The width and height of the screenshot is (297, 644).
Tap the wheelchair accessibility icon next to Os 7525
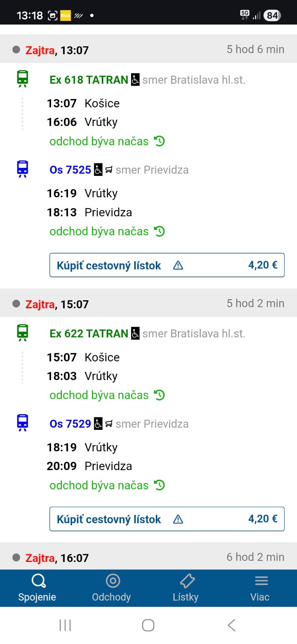98,170
